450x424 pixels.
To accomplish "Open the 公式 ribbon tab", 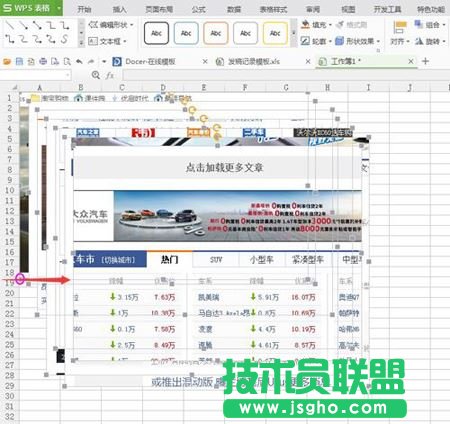I will click(x=199, y=9).
